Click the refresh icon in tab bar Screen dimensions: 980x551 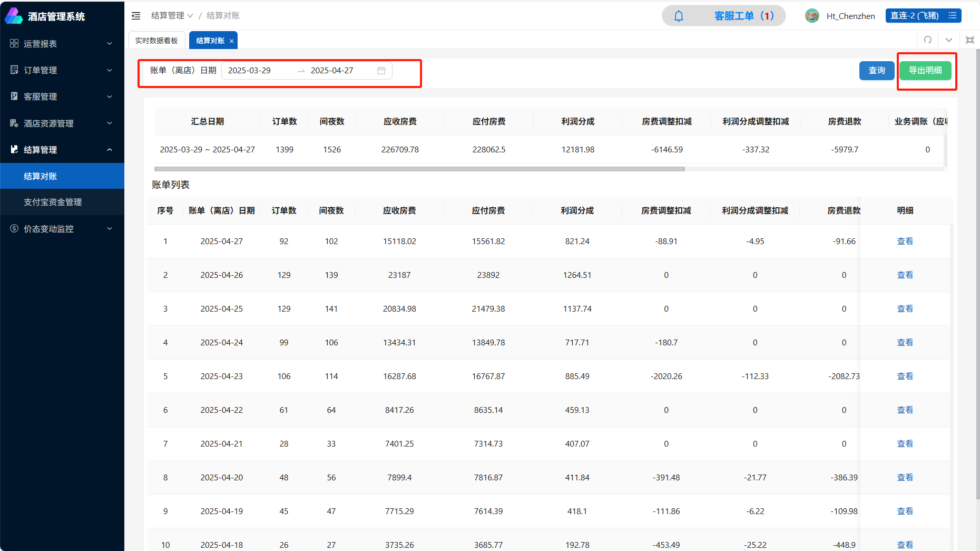[928, 40]
